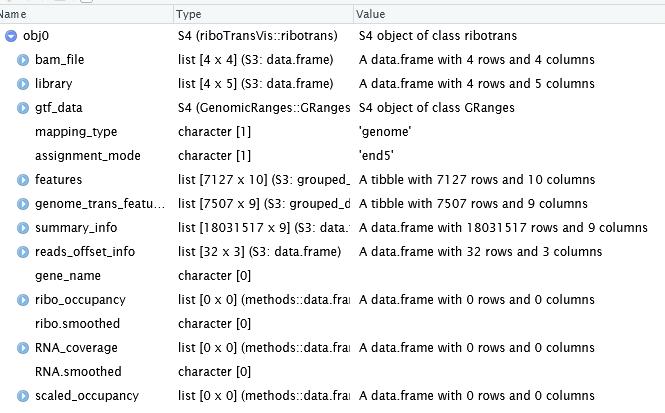The image size is (665, 413).
Task: Expand the features tibble arrow
Action: click(23, 180)
